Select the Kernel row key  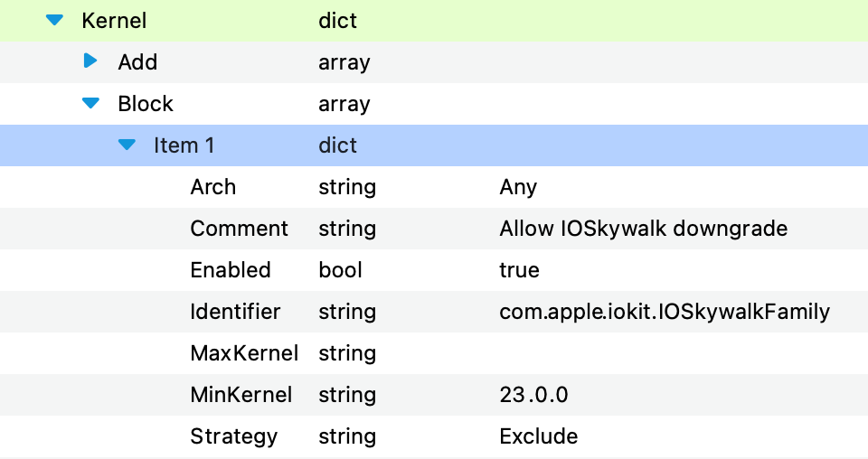114,21
